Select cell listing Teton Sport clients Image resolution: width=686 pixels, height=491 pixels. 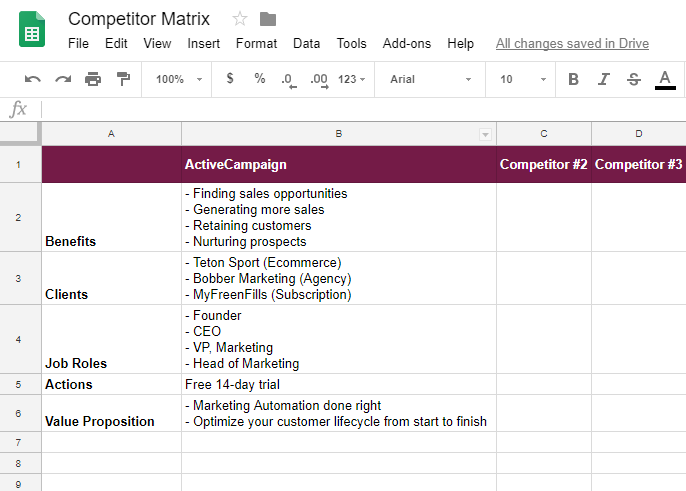339,278
